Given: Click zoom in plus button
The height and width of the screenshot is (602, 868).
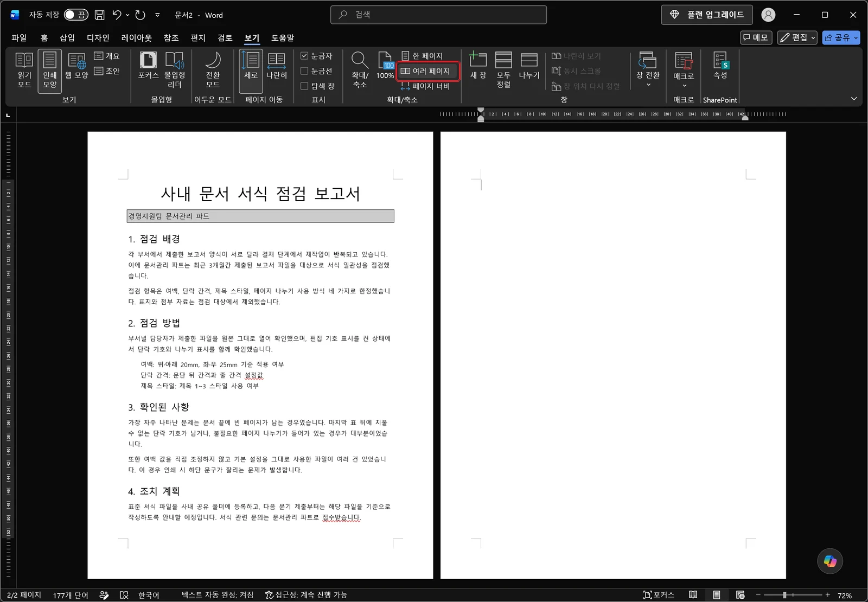Looking at the screenshot, I should tap(828, 595).
